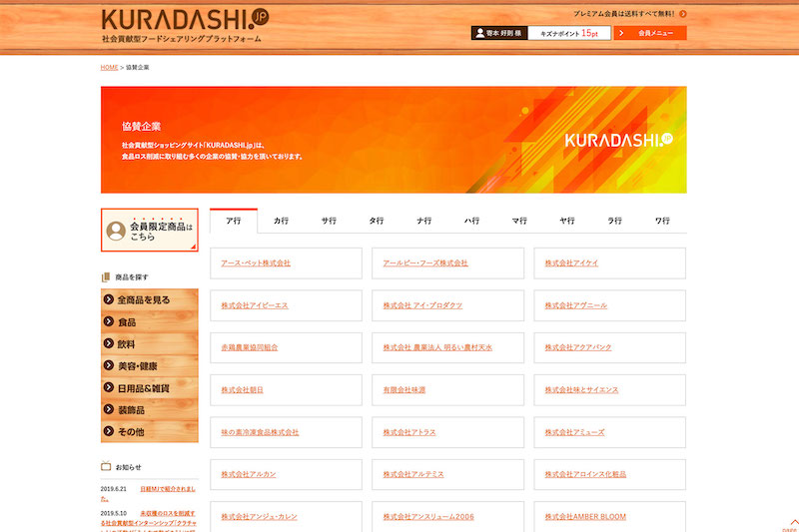Click the キズナポイント 15pt box
The height and width of the screenshot is (532, 799).
pyautogui.click(x=569, y=33)
